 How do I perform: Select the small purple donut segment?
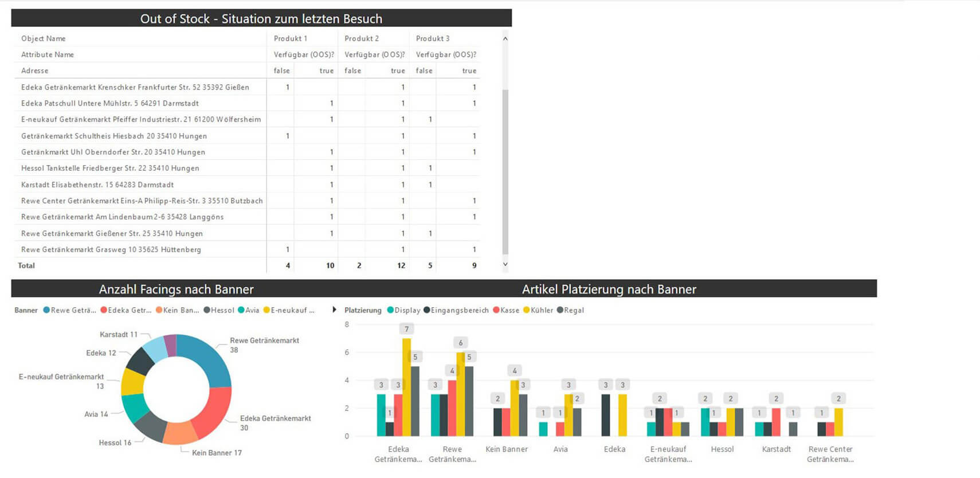(170, 345)
